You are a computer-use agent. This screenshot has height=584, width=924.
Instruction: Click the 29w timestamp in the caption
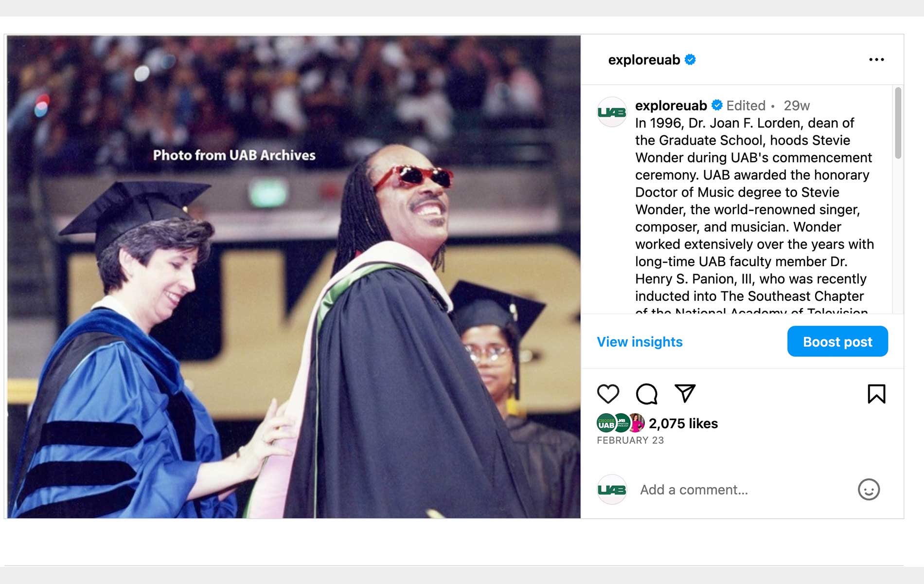pos(797,106)
